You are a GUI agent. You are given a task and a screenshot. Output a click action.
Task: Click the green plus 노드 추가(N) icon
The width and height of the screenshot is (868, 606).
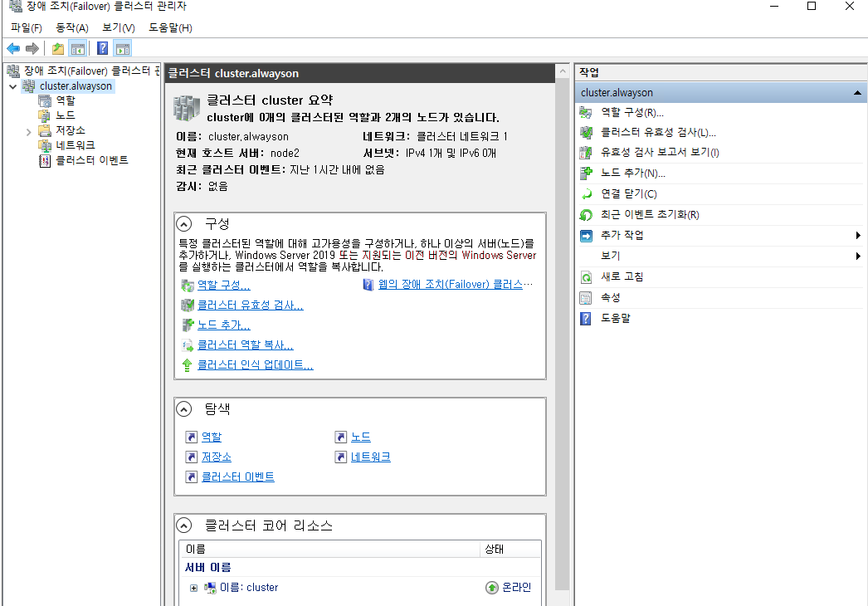coord(586,173)
